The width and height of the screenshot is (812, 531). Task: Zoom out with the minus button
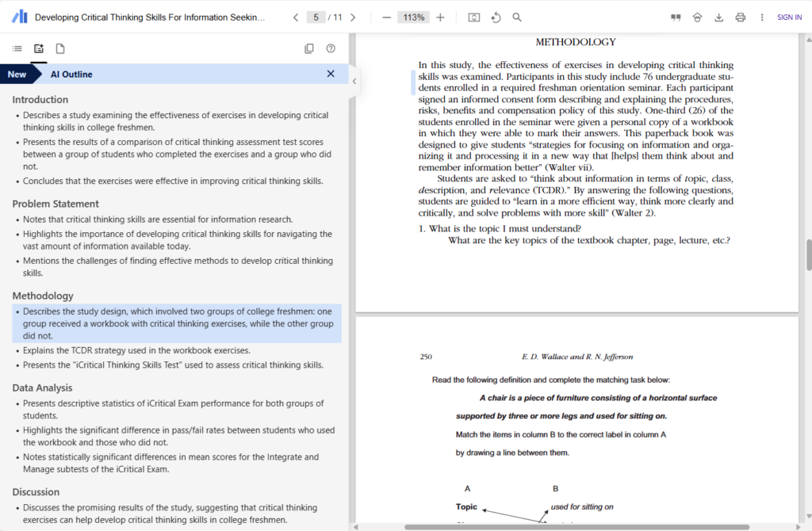(x=386, y=17)
